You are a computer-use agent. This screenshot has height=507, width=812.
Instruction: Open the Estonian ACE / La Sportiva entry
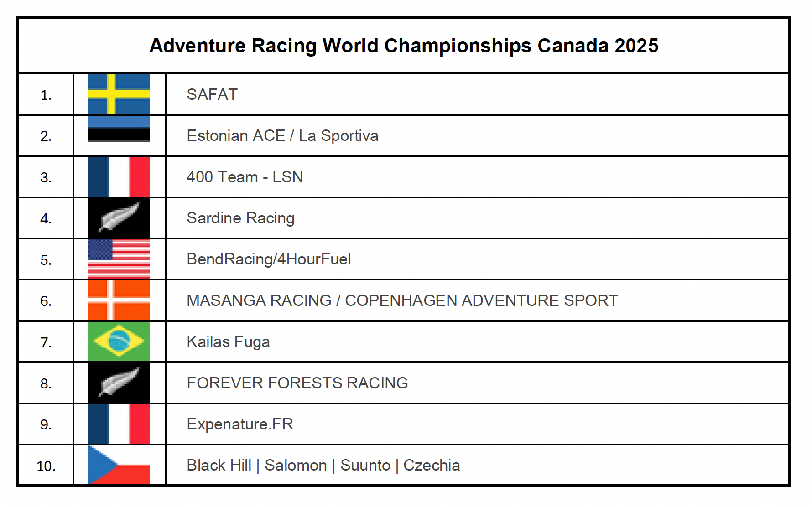[282, 135]
